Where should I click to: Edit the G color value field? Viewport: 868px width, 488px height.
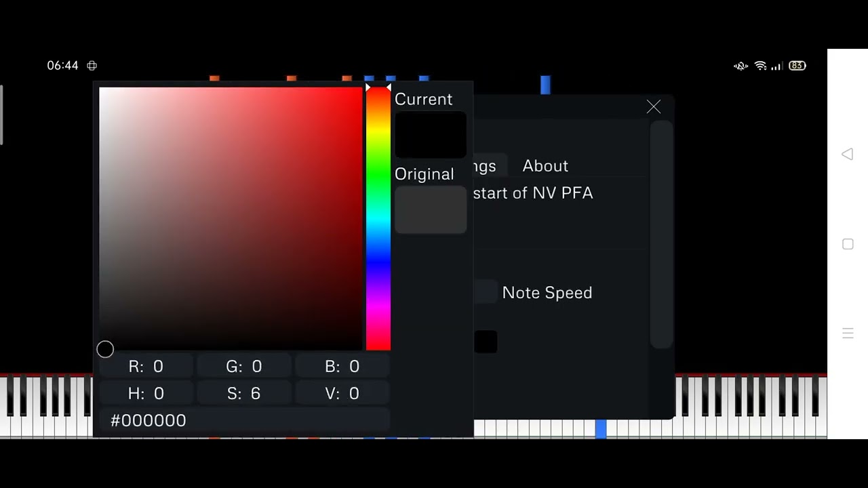coord(244,367)
